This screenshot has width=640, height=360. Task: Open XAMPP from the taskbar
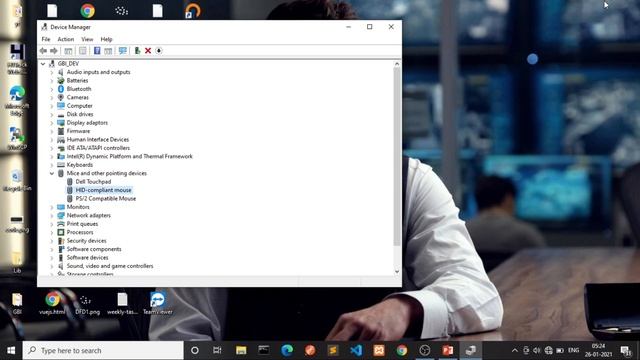[x=379, y=350]
